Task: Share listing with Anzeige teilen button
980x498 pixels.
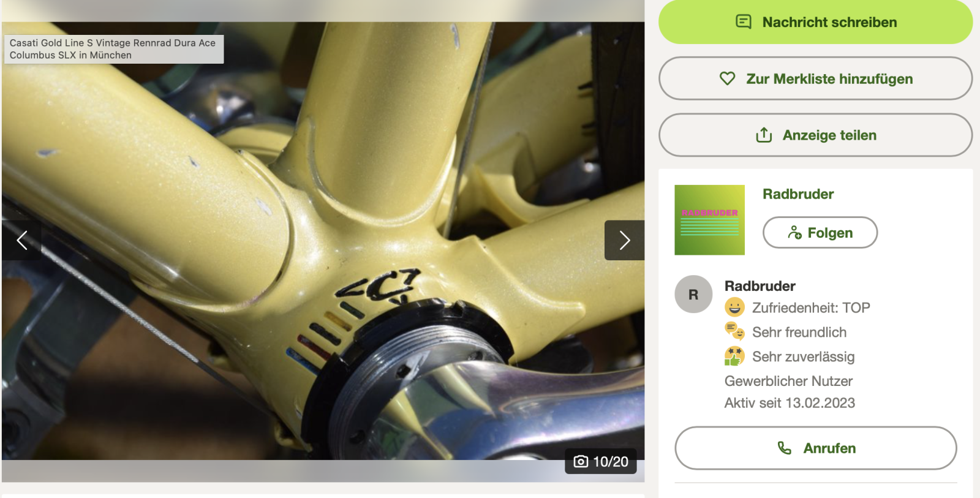Action: 815,135
